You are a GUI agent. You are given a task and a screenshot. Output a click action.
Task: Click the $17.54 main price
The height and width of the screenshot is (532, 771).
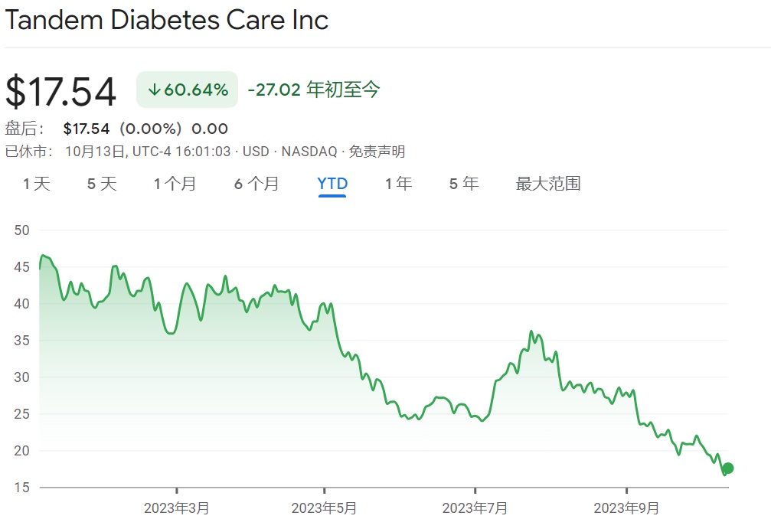point(61,91)
